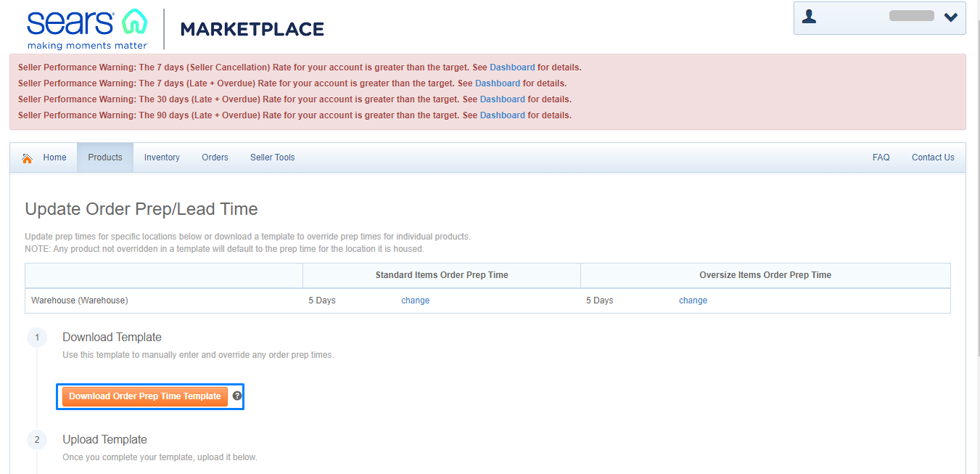Change Standard Items Order Prep Time
Image resolution: width=980 pixels, height=474 pixels.
416,301
